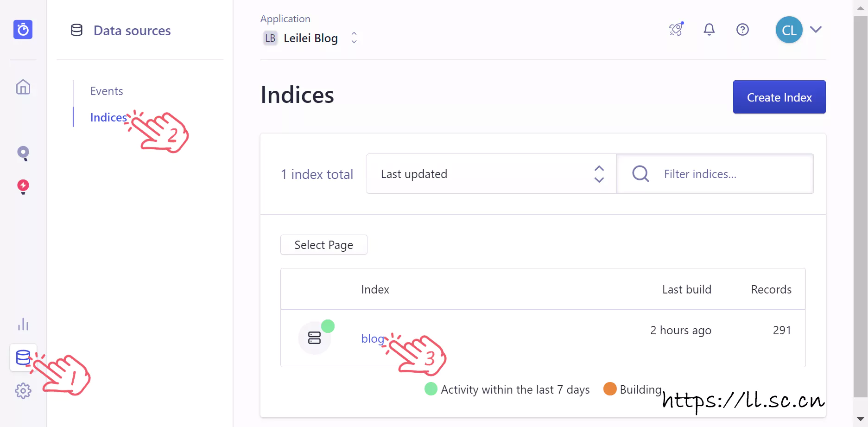Open the Home dashboard icon
868x427 pixels.
click(23, 87)
